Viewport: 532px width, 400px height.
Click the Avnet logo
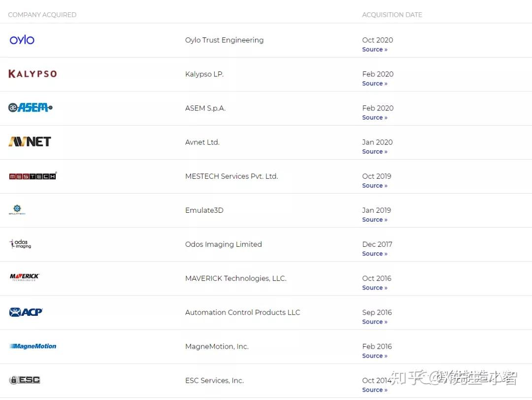(30, 142)
